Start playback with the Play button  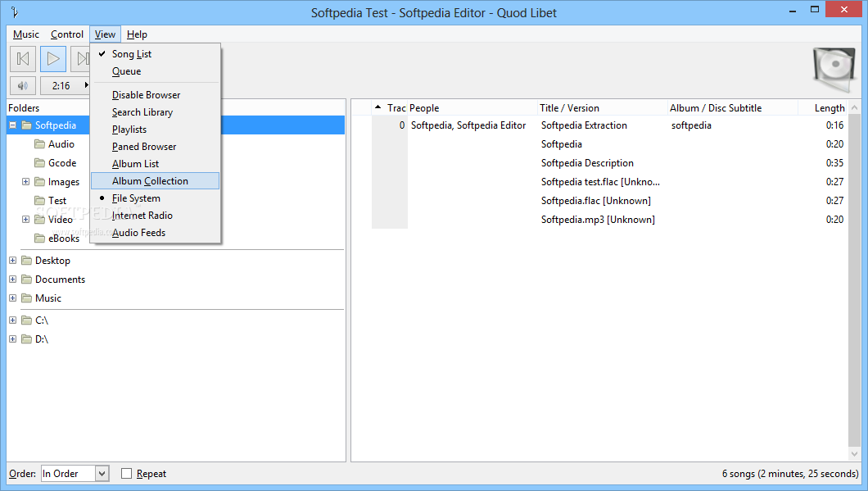click(53, 59)
